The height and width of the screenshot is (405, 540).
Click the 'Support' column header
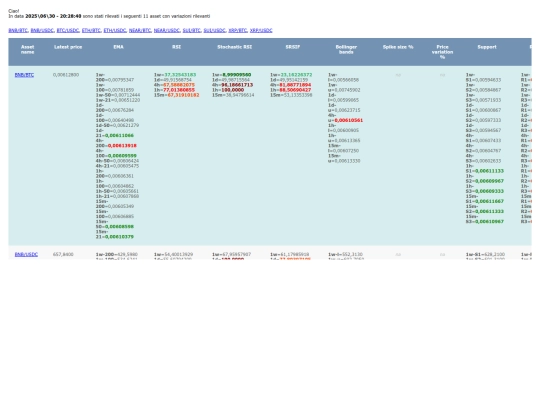[x=487, y=47]
